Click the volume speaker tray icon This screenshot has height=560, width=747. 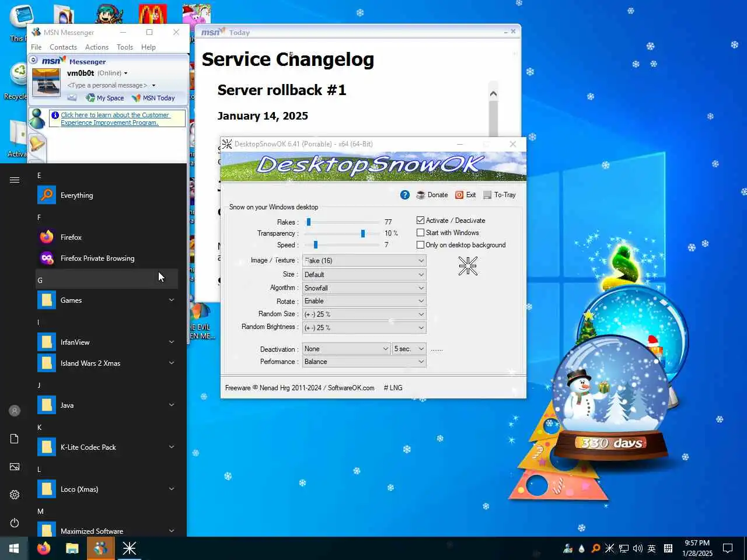click(638, 548)
